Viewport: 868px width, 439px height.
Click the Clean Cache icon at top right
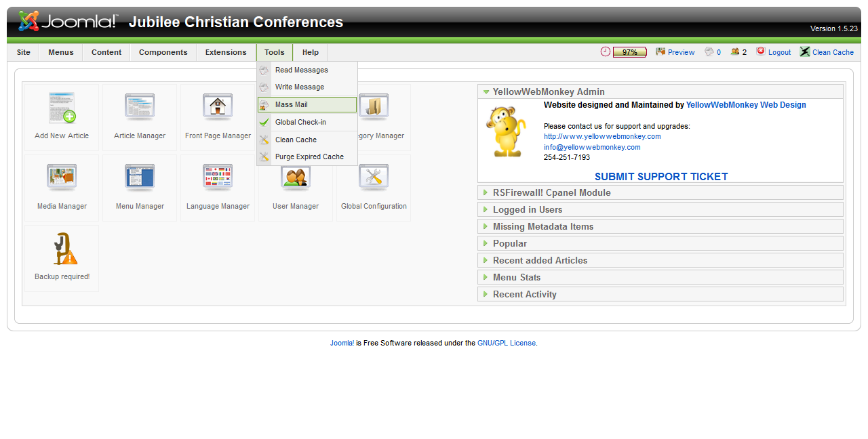click(805, 51)
